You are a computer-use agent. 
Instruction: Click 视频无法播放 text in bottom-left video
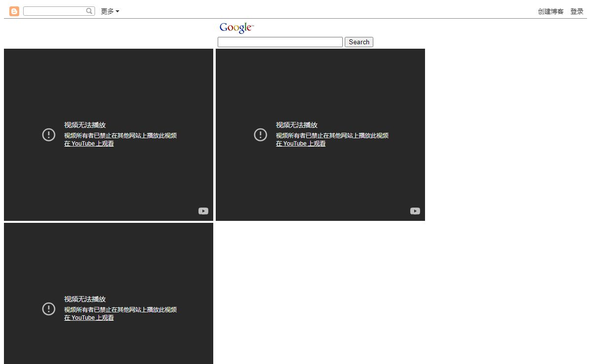(x=85, y=299)
